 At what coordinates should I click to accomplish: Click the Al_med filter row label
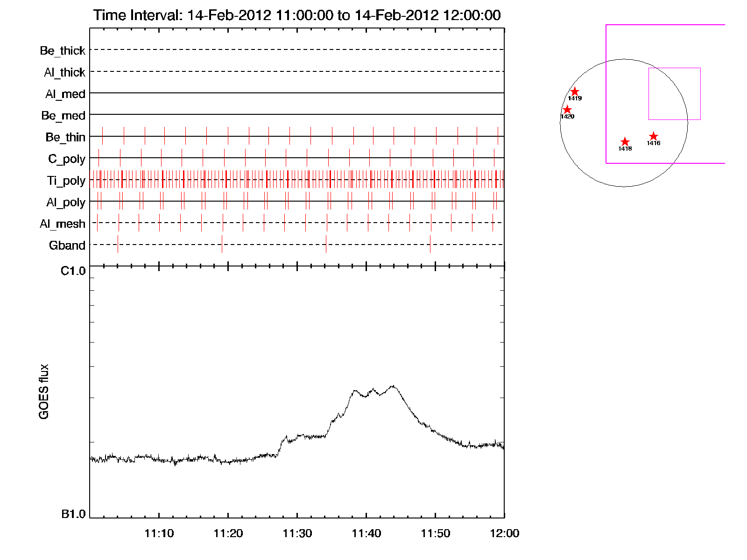click(x=65, y=94)
